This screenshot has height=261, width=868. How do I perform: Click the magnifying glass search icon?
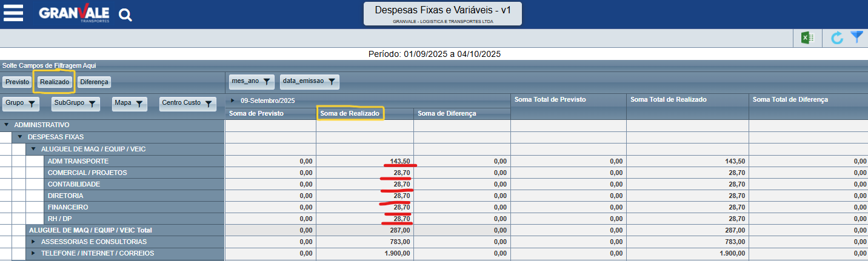click(x=125, y=15)
